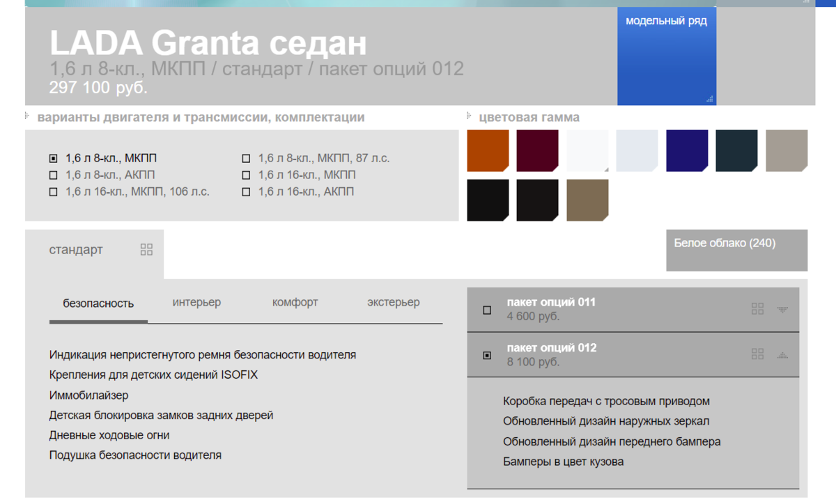Switch to the безопасность tab
Screen dimensions: 836x504
point(98,304)
